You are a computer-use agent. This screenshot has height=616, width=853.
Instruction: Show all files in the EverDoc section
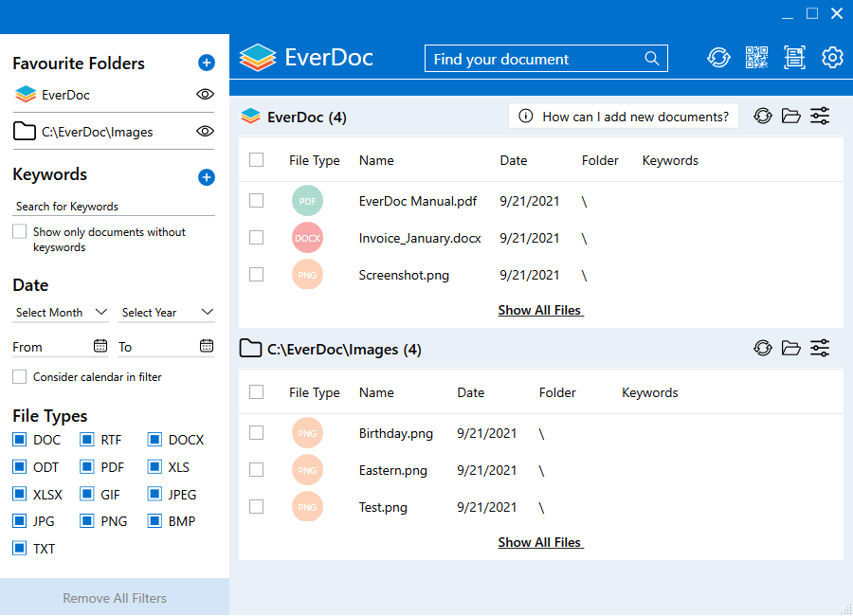click(540, 310)
